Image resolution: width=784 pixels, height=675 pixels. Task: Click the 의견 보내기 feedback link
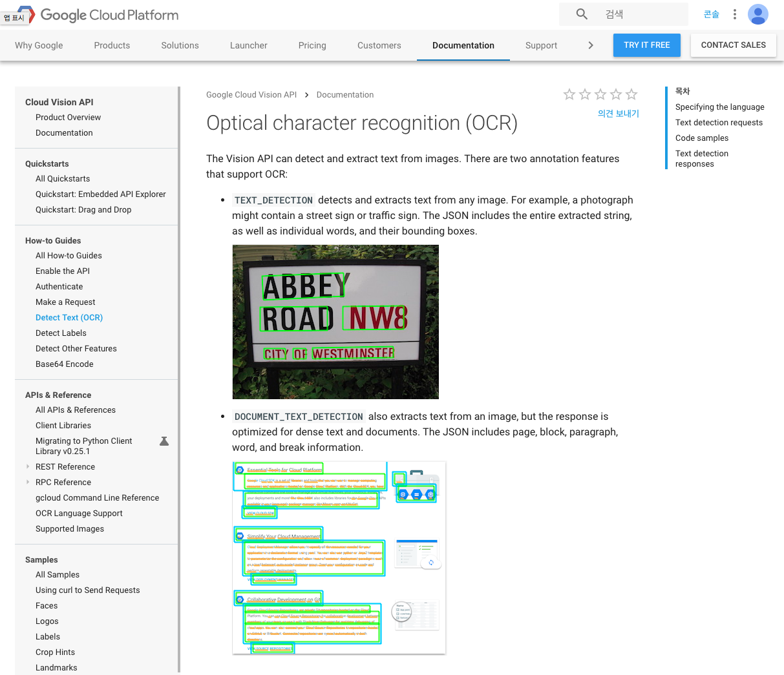point(619,114)
